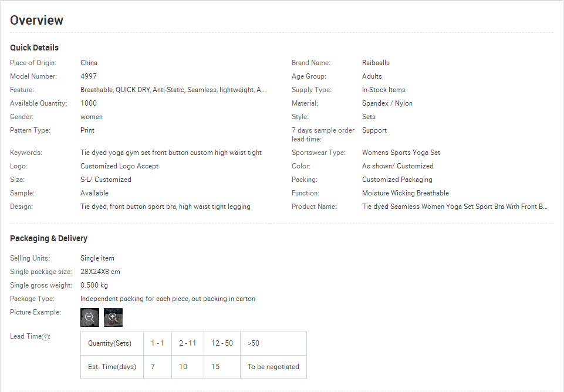564x392 pixels.
Task: Click the 7 days estimate cell
Action: (x=157, y=367)
